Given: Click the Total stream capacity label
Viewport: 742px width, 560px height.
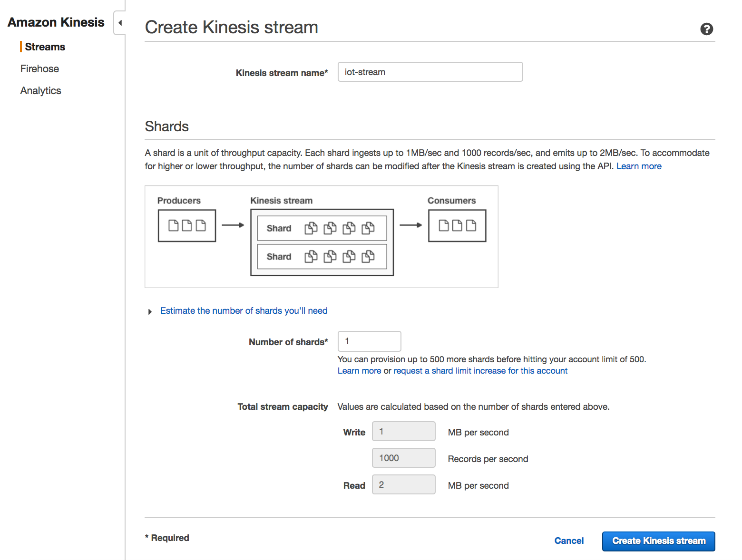Looking at the screenshot, I should pos(283,406).
